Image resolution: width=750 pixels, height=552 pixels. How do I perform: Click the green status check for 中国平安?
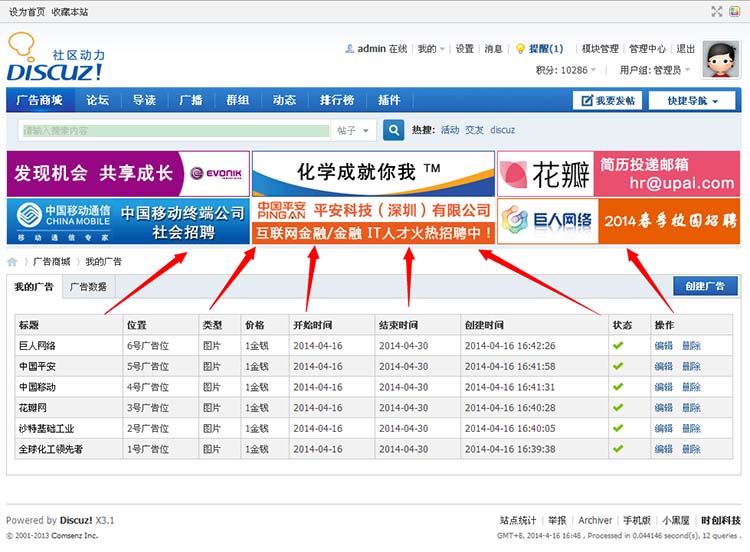tap(618, 366)
